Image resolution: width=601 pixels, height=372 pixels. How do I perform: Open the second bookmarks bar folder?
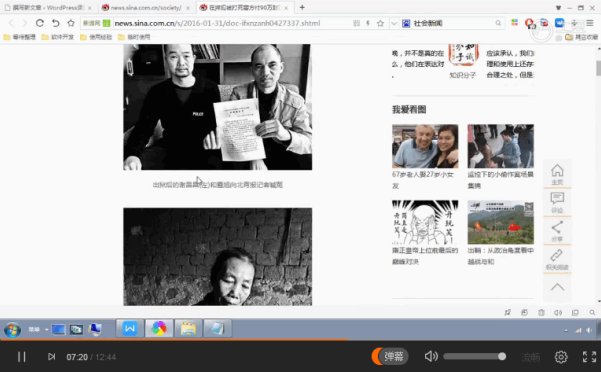click(x=57, y=37)
